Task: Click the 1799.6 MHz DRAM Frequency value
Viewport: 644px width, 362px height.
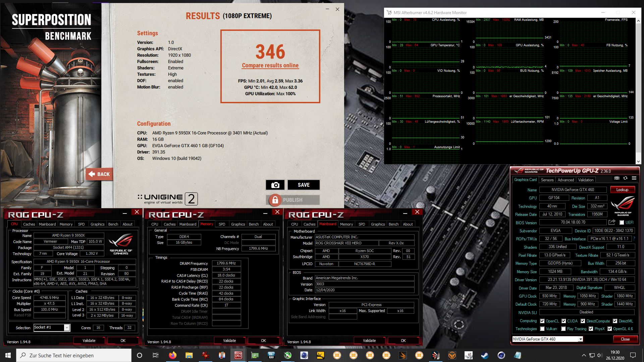Action: coord(226,263)
